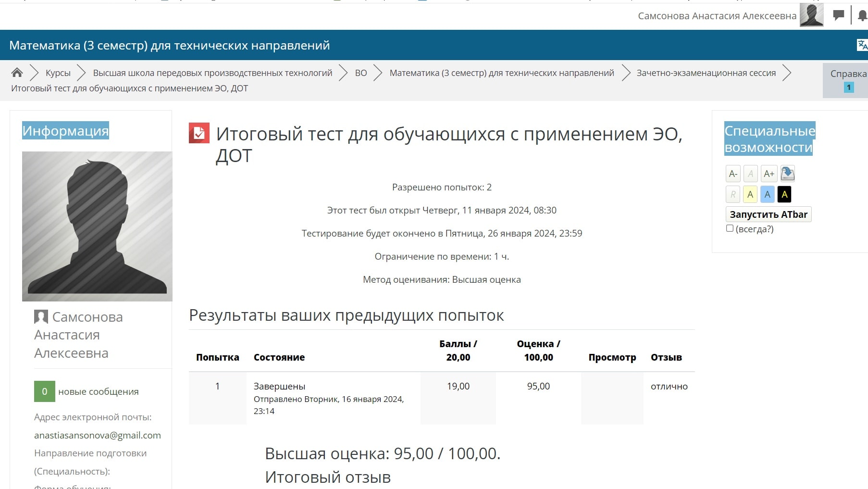Click the save settings icon with blue arrow

pos(787,173)
